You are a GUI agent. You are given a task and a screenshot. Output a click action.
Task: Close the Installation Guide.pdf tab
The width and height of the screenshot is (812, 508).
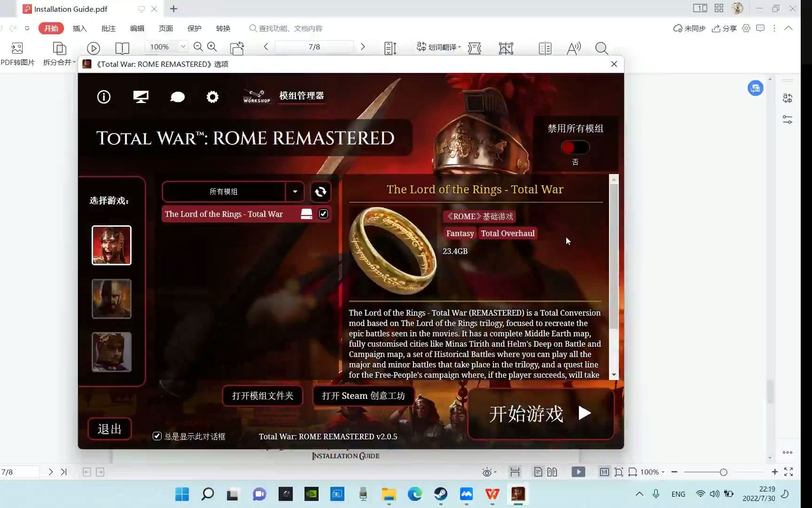pyautogui.click(x=154, y=9)
